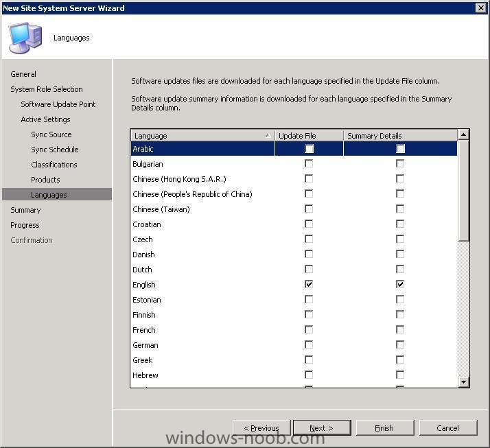Open Software Update Point step
Screen dimensions: 490x448
click(58, 104)
